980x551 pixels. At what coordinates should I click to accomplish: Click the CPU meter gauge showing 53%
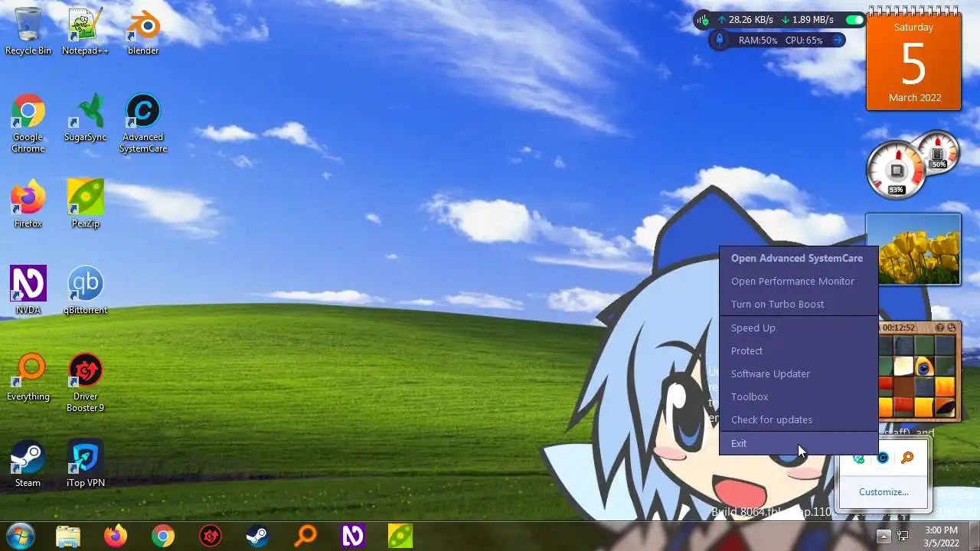coord(897,170)
